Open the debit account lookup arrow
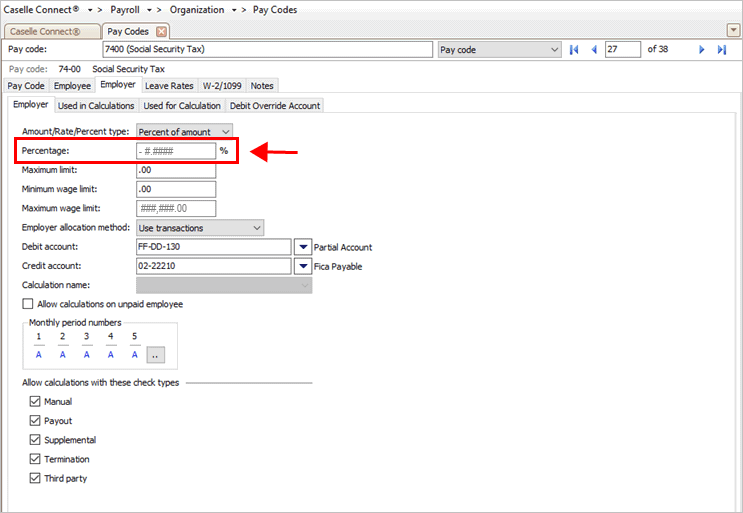This screenshot has width=743, height=513. click(x=303, y=247)
